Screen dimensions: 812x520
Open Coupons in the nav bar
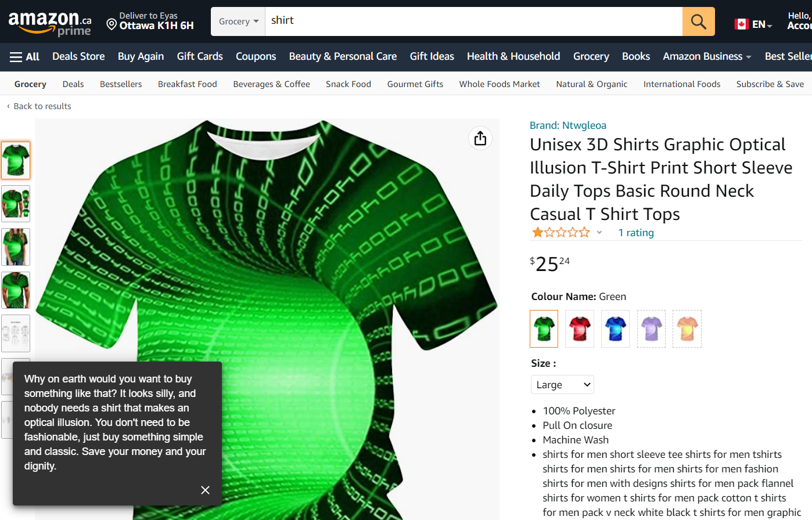[x=256, y=56]
